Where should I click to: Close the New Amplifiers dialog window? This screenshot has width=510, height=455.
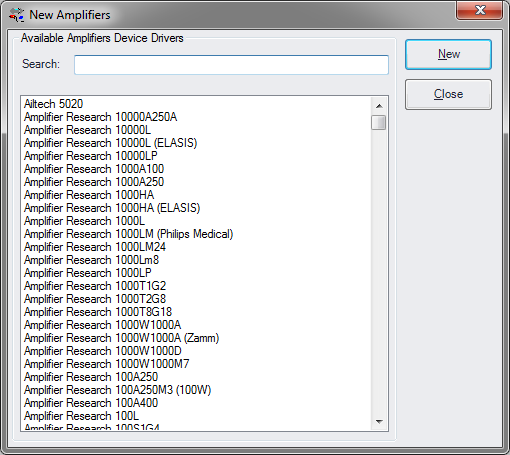[x=480, y=10]
